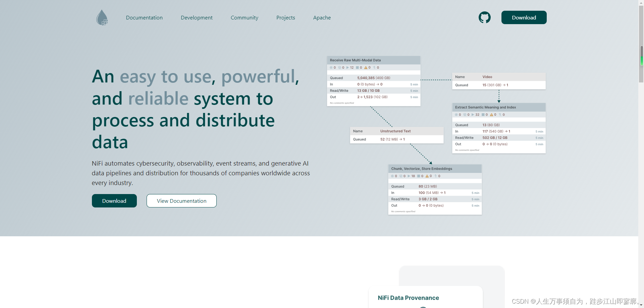Screen dimensions: 644x308
Task: Click the running count 32 play icon
Action: [473, 115]
